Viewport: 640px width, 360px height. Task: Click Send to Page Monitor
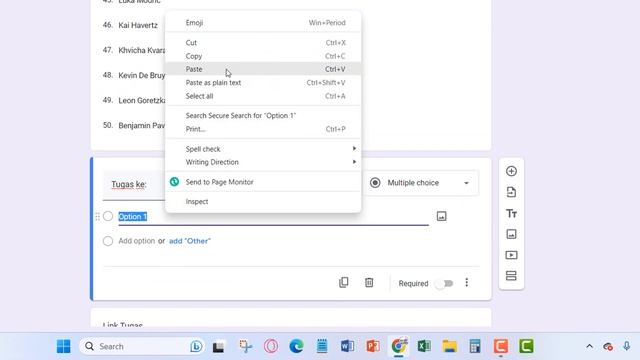point(263,182)
